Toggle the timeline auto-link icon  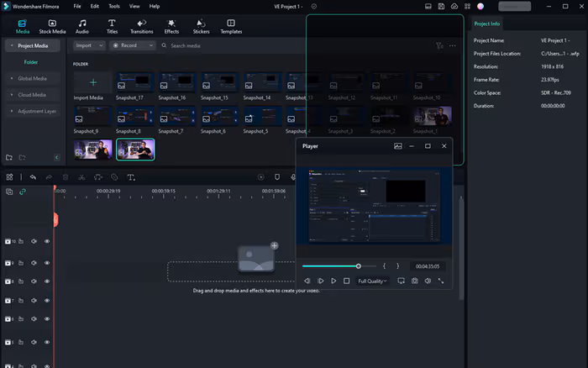23,192
